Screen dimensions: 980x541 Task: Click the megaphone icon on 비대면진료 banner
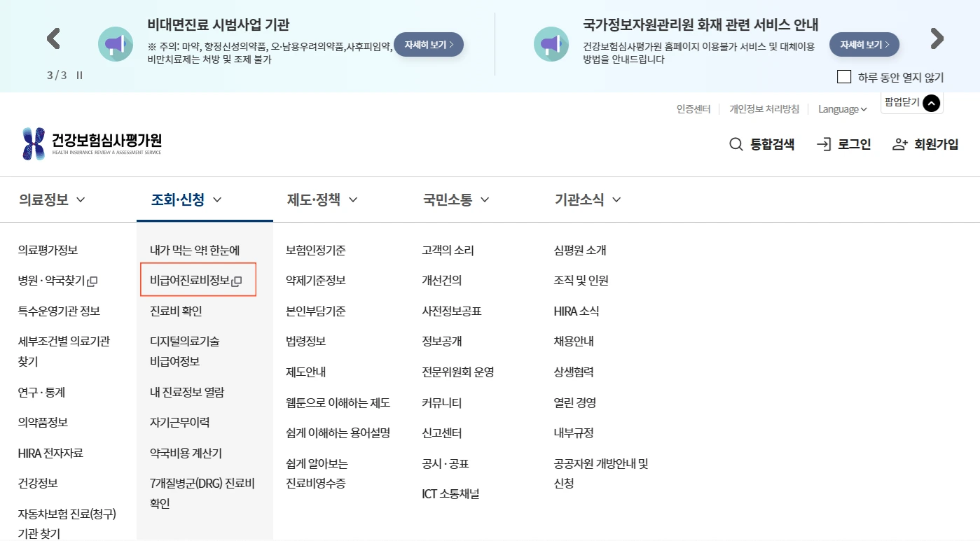pos(116,43)
